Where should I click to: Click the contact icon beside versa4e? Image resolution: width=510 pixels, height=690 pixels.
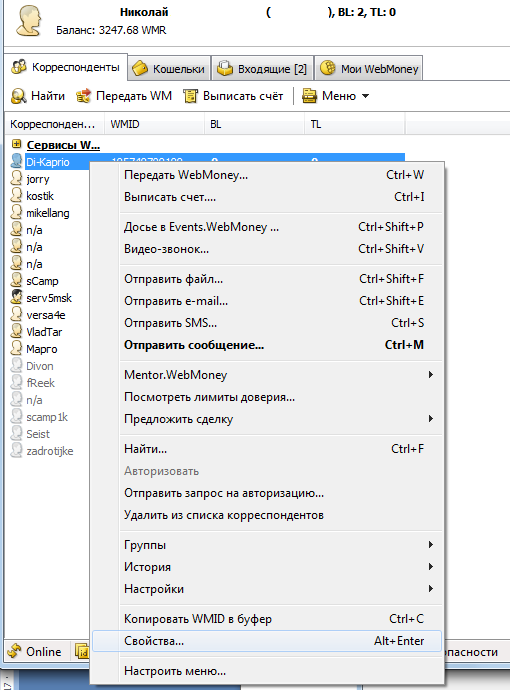16,315
